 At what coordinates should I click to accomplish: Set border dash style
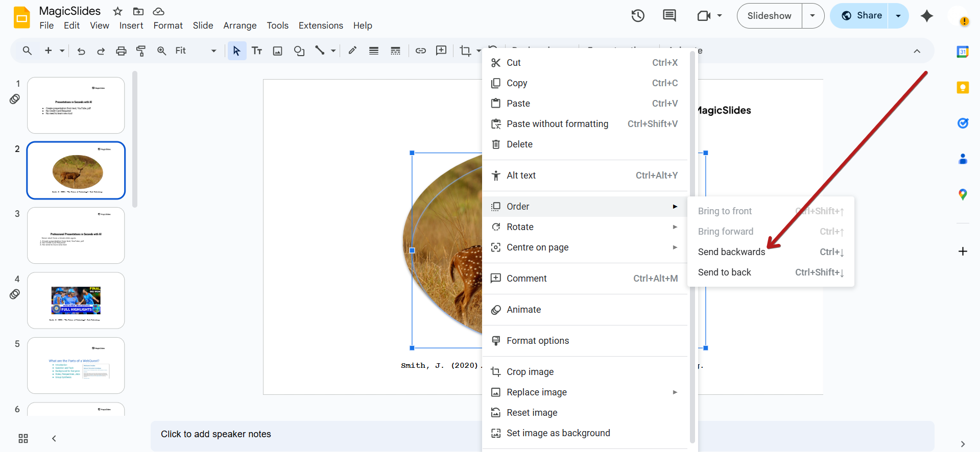pyautogui.click(x=395, y=51)
